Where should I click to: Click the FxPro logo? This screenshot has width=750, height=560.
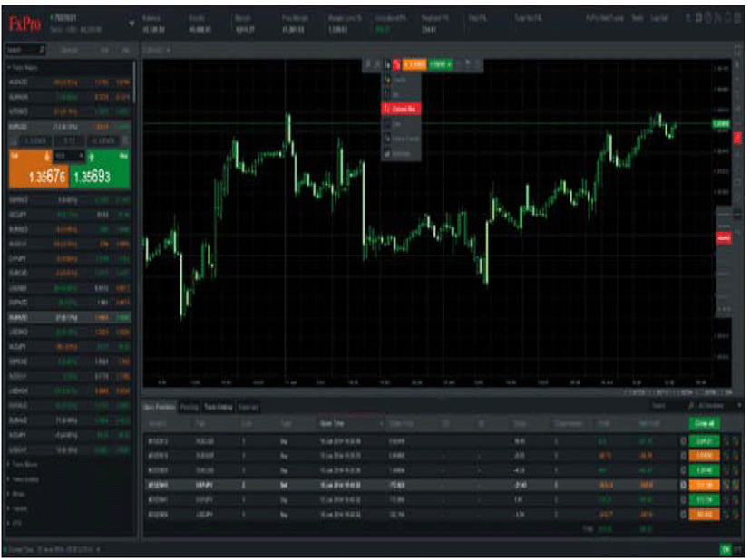(23, 24)
